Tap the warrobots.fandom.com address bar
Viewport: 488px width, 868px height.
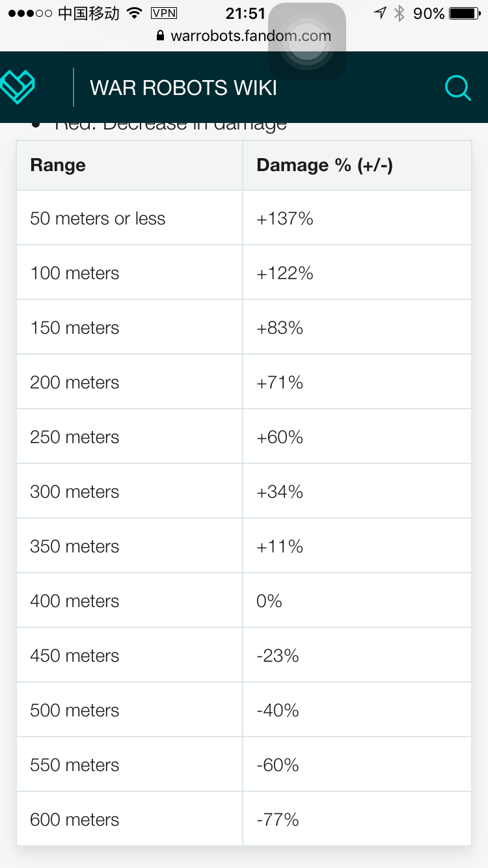pos(244,36)
